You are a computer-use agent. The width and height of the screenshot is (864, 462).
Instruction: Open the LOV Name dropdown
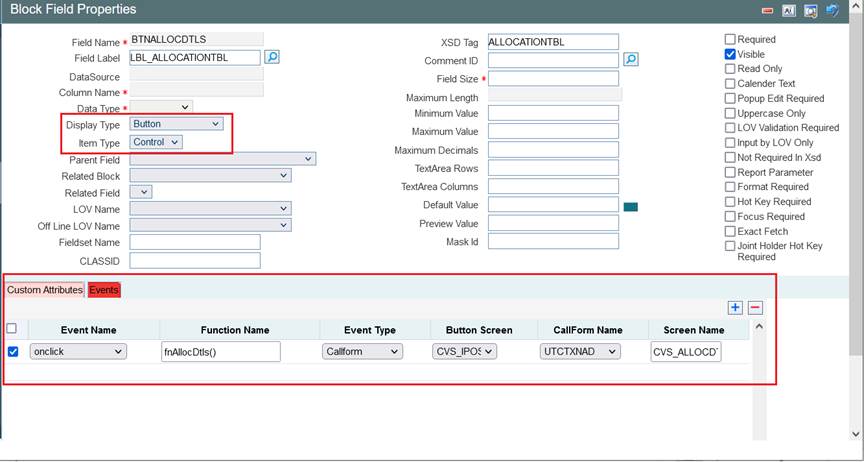point(210,209)
